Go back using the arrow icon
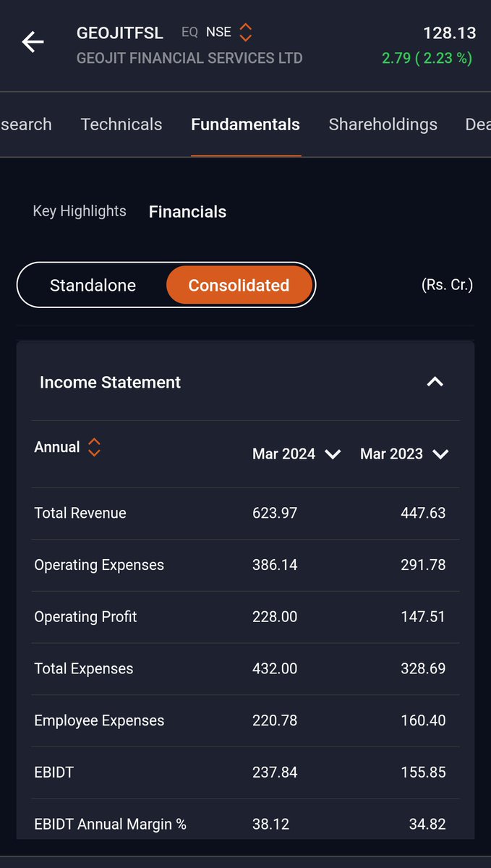491x868 pixels. (x=33, y=42)
